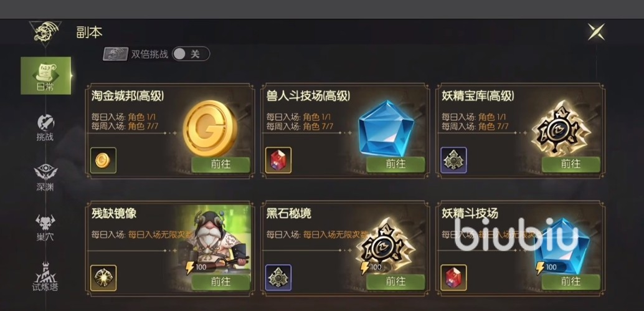This screenshot has height=311, width=644.
Task: Click the dragon emblem logo at top-left
Action: (x=45, y=32)
